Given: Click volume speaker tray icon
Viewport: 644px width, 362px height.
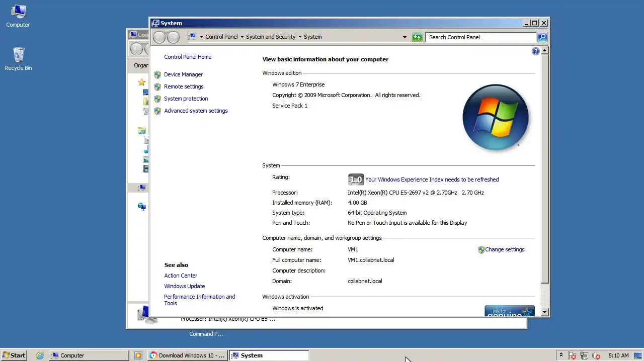Looking at the screenshot, I should tap(596, 355).
